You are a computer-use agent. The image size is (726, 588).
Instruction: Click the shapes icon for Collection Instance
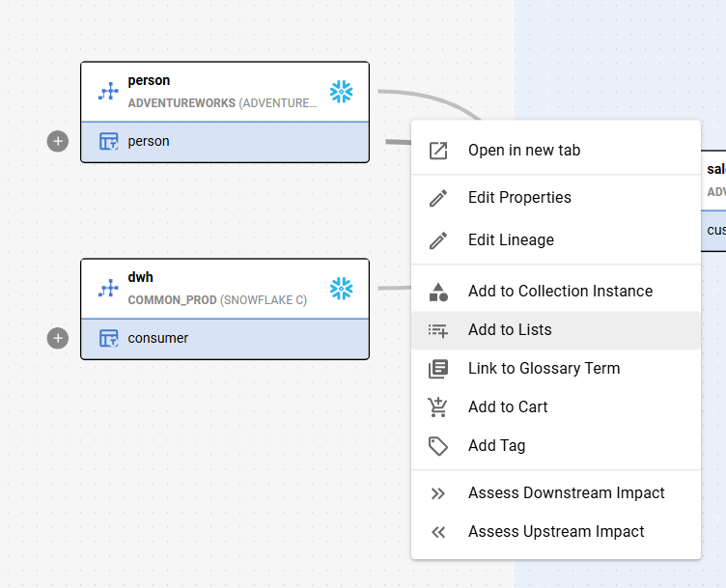(x=438, y=292)
